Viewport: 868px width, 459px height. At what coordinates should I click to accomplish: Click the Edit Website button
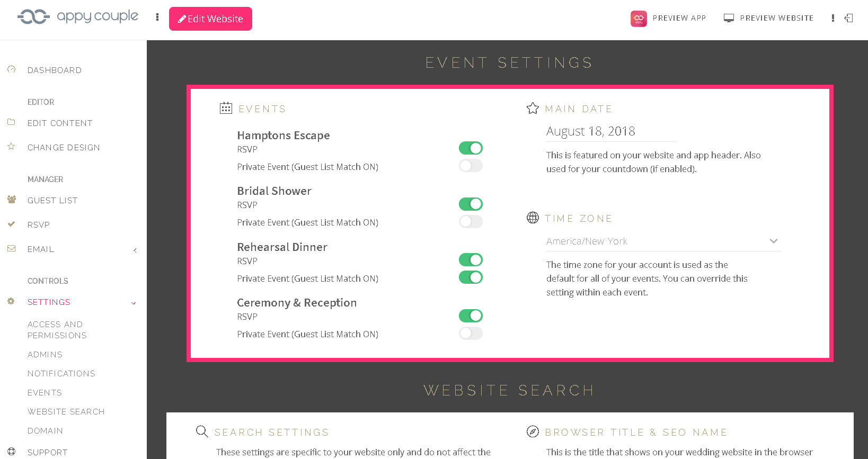point(210,19)
